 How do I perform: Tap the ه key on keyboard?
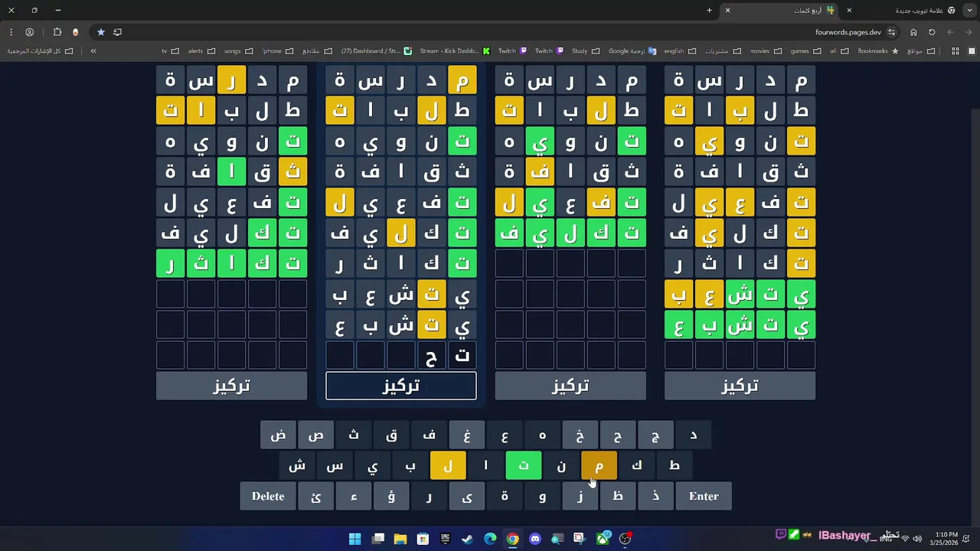(542, 435)
